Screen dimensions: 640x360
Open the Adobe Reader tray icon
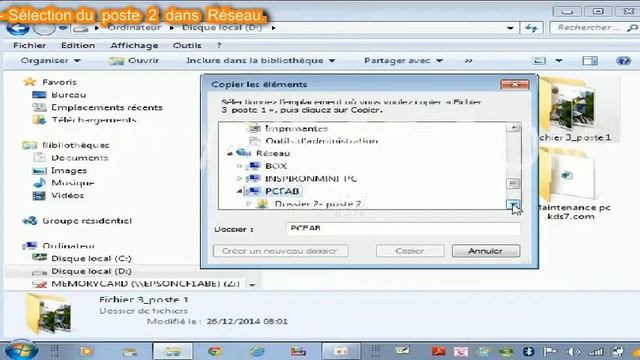[x=439, y=351]
